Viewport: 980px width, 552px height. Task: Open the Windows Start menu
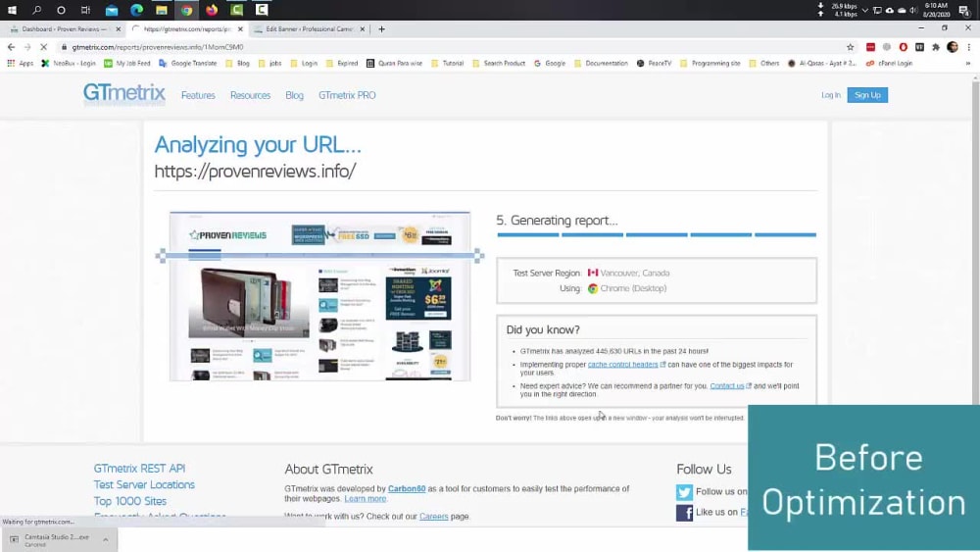pos(12,10)
